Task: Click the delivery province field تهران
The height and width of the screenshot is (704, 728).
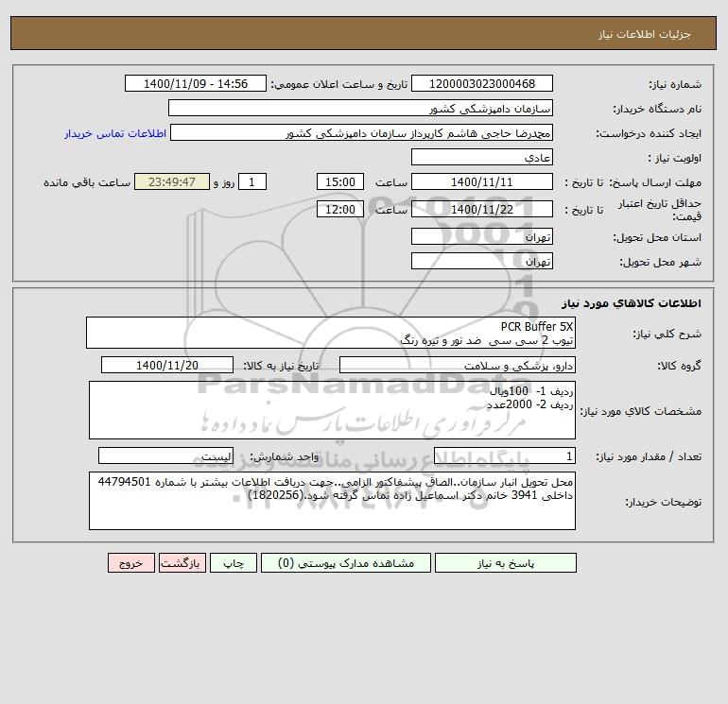Action: [x=482, y=236]
